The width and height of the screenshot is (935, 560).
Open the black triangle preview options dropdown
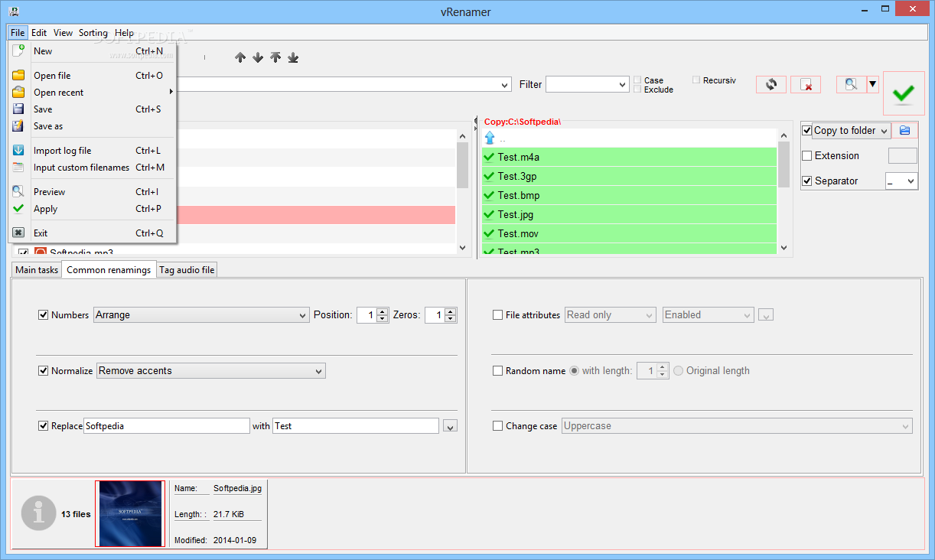(x=873, y=84)
